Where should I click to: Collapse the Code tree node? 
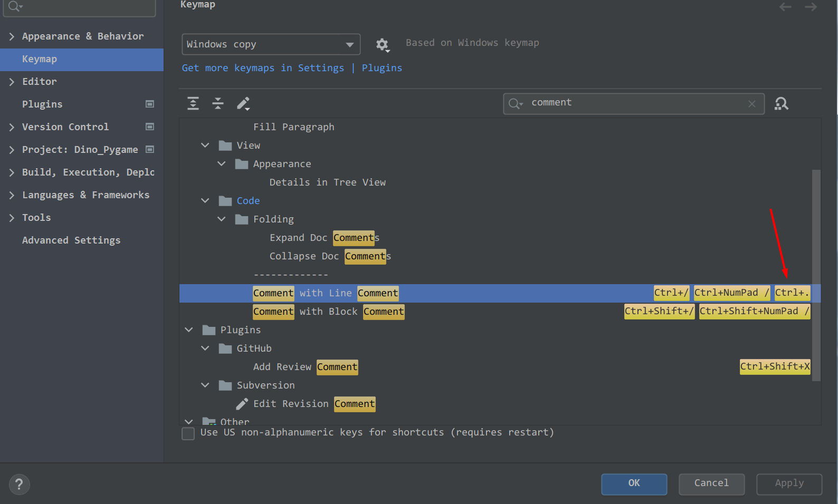click(205, 200)
